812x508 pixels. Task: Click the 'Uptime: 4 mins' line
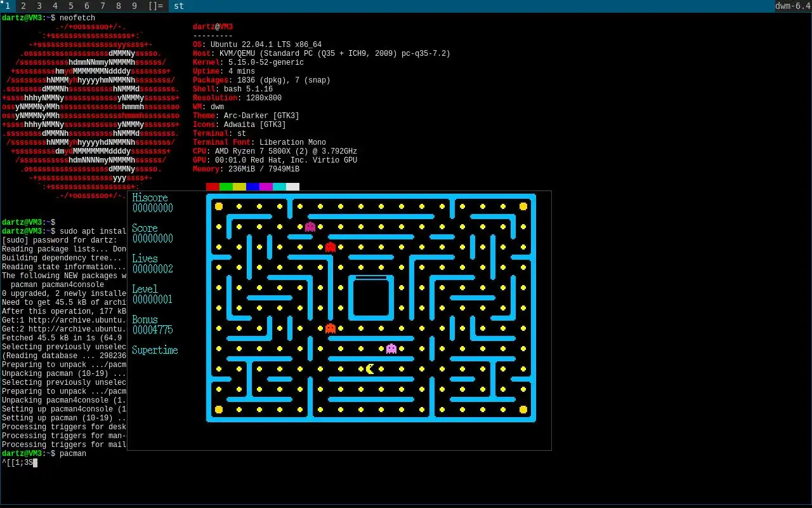224,71
